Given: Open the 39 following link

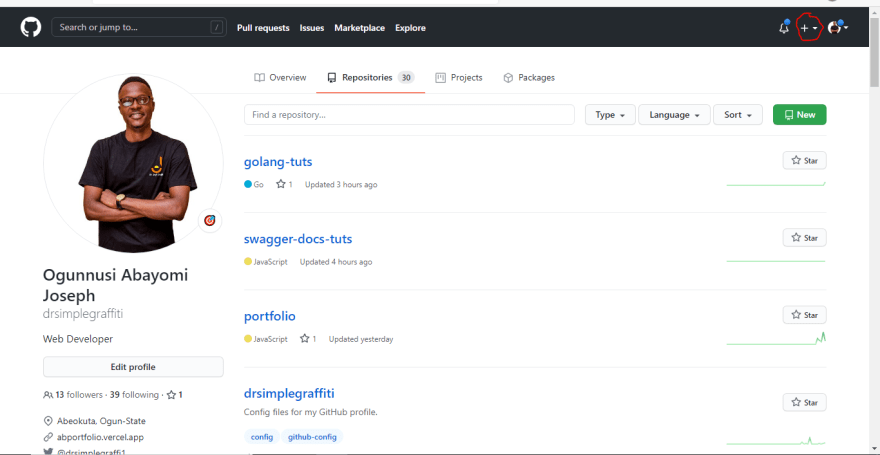Looking at the screenshot, I should [x=134, y=395].
